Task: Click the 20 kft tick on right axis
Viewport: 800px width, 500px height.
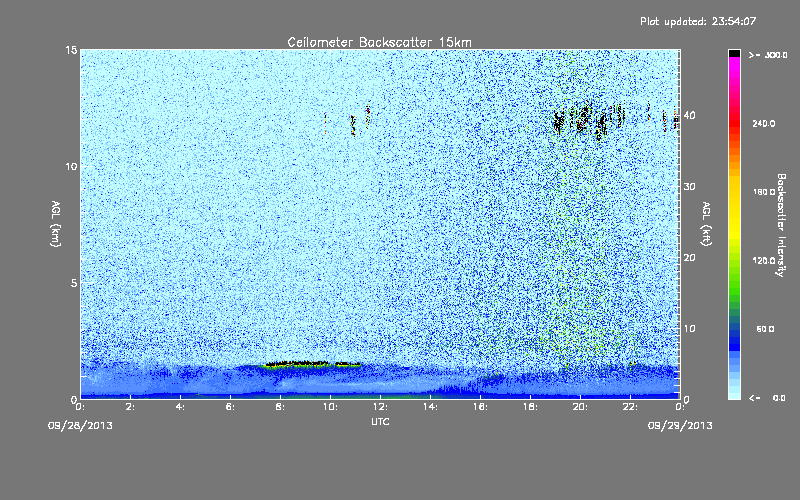Action: [x=689, y=258]
